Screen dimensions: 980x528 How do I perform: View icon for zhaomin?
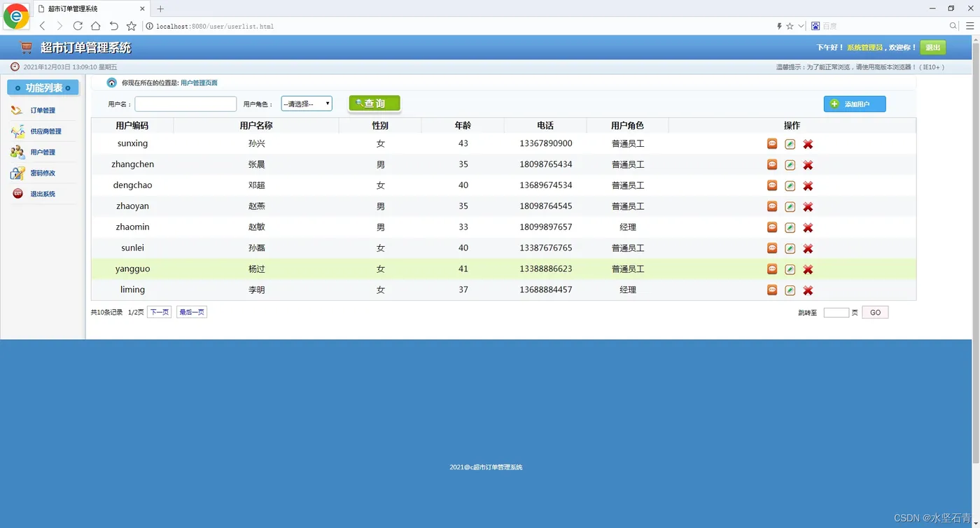click(772, 228)
